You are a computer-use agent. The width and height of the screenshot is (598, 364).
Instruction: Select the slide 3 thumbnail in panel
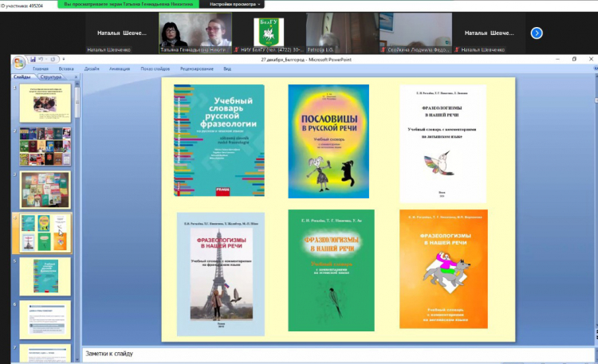click(x=45, y=190)
